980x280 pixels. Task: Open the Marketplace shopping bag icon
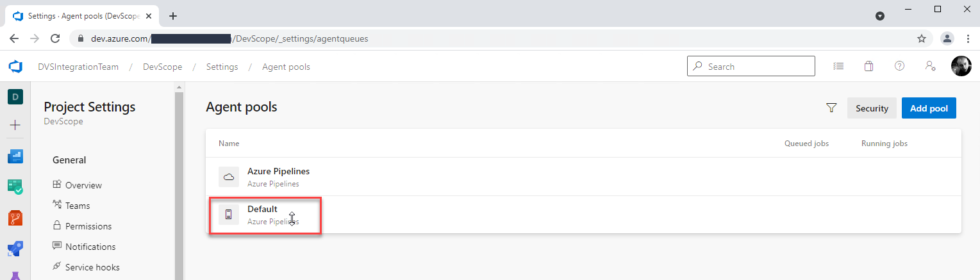(868, 66)
